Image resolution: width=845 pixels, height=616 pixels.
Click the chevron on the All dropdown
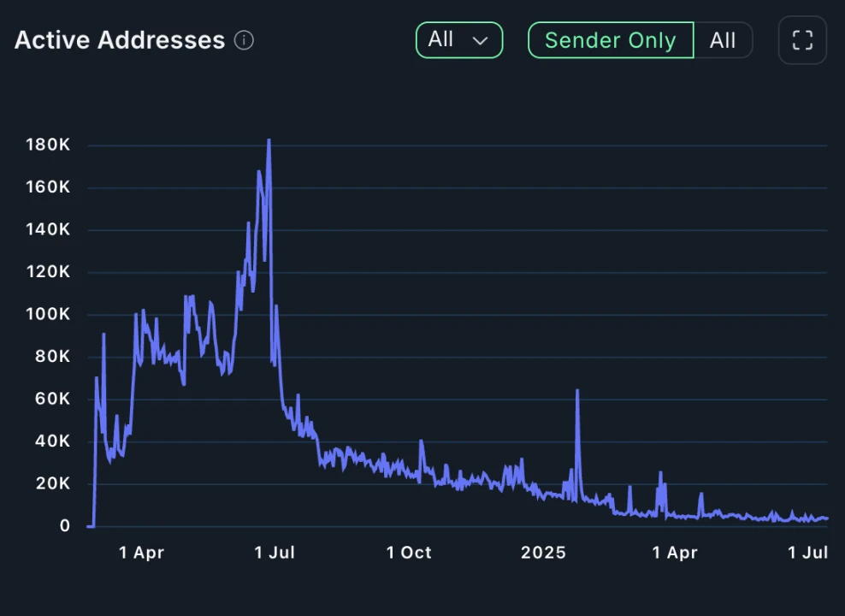tap(480, 40)
